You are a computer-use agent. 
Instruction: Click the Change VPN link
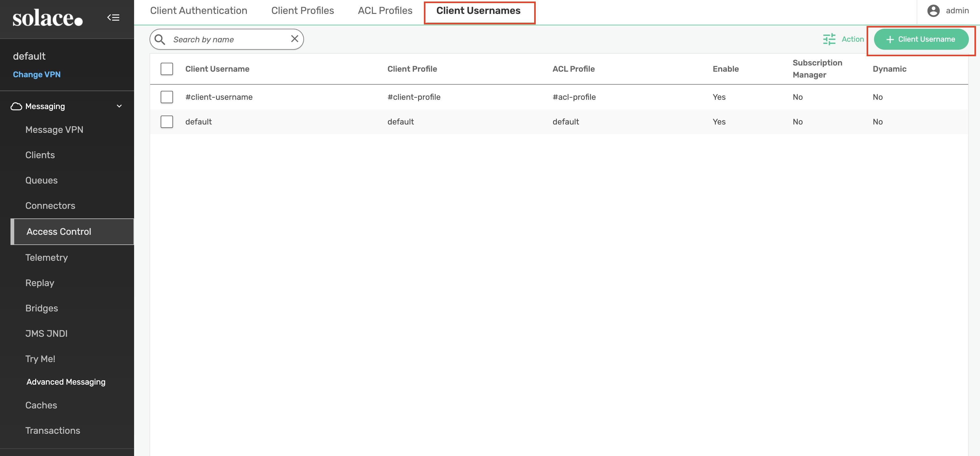point(36,74)
